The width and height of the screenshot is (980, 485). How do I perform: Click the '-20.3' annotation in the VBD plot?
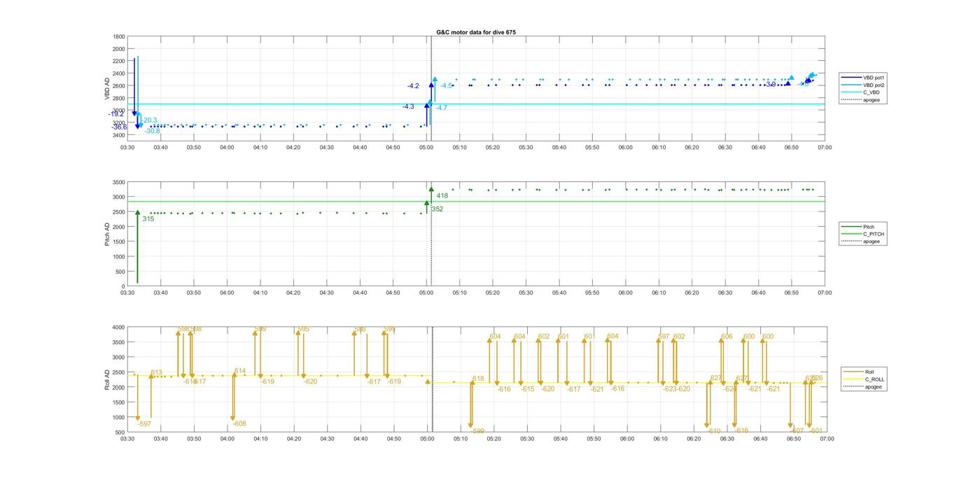pyautogui.click(x=149, y=120)
